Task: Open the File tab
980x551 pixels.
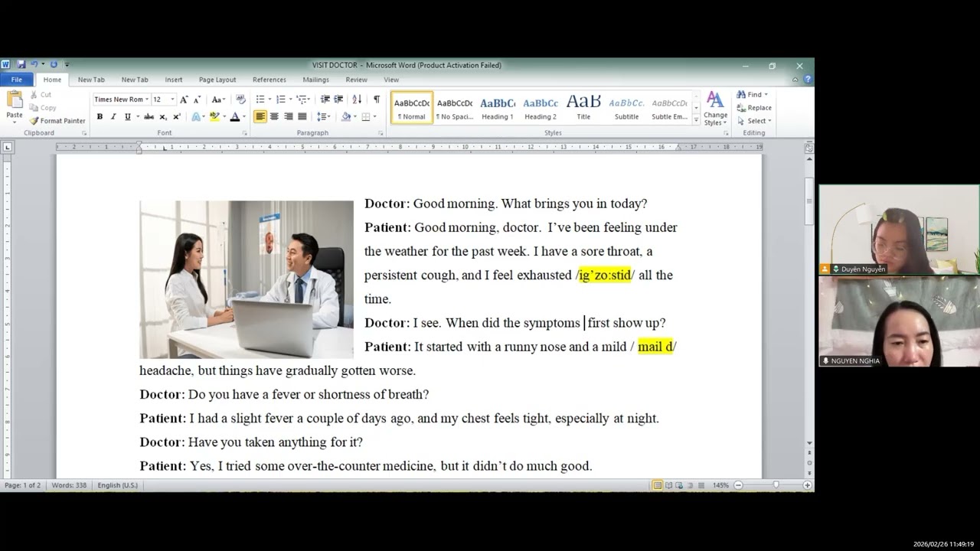Action: tap(16, 80)
